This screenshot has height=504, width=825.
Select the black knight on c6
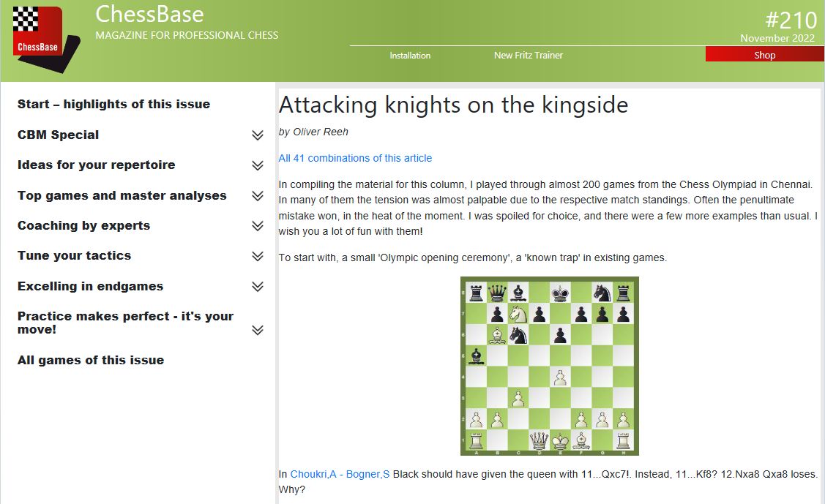pos(518,335)
